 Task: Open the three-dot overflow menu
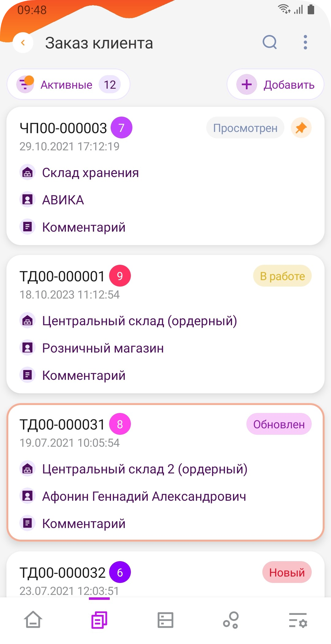[x=305, y=42]
